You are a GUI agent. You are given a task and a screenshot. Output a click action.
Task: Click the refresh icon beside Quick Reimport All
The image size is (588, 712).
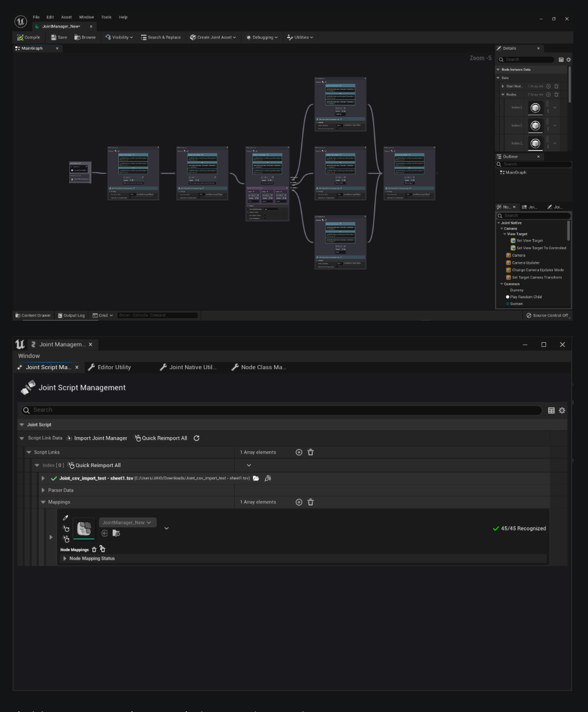(197, 438)
